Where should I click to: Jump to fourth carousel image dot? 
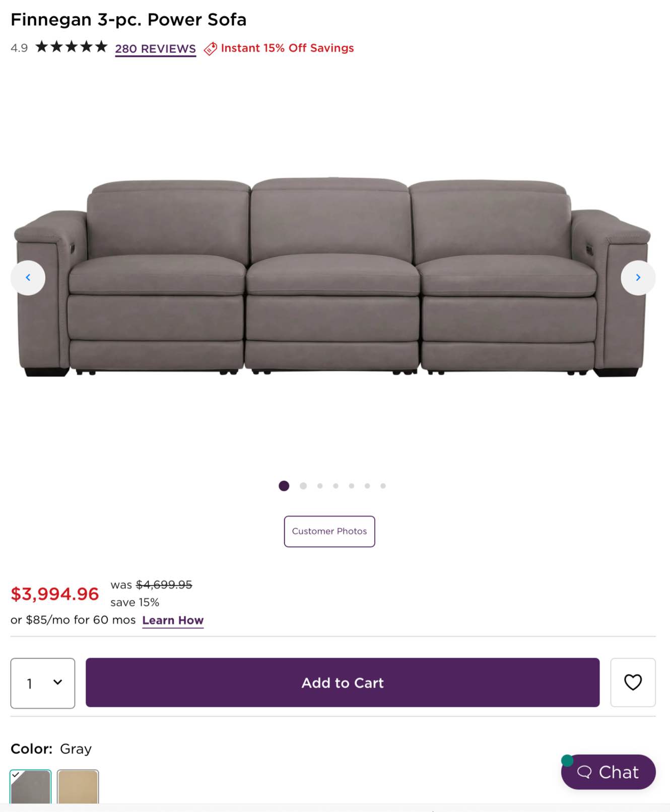coord(336,486)
